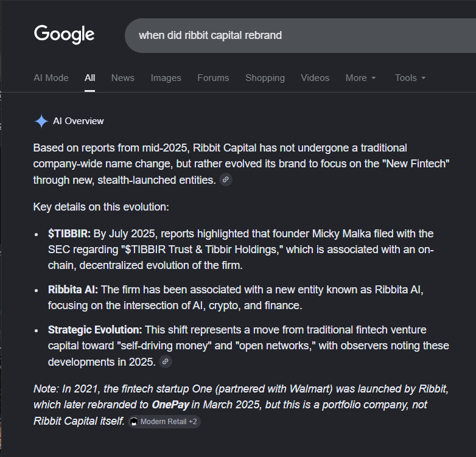
Task: Click the Modern Retail source logo icon
Action: [133, 422]
